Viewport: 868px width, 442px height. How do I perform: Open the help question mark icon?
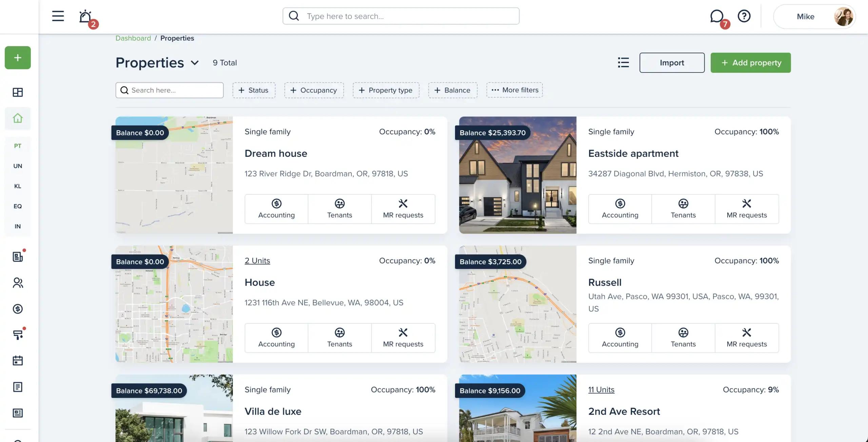coord(744,16)
